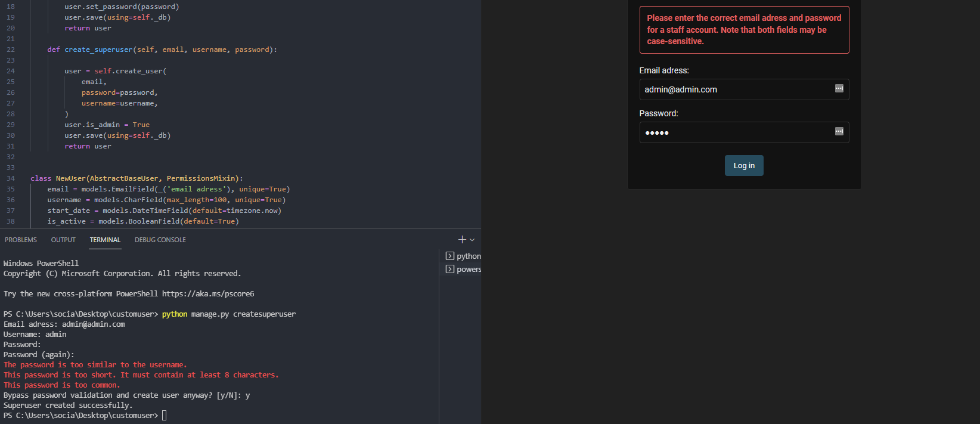Open the OUTPUT panel tab

(x=63, y=240)
